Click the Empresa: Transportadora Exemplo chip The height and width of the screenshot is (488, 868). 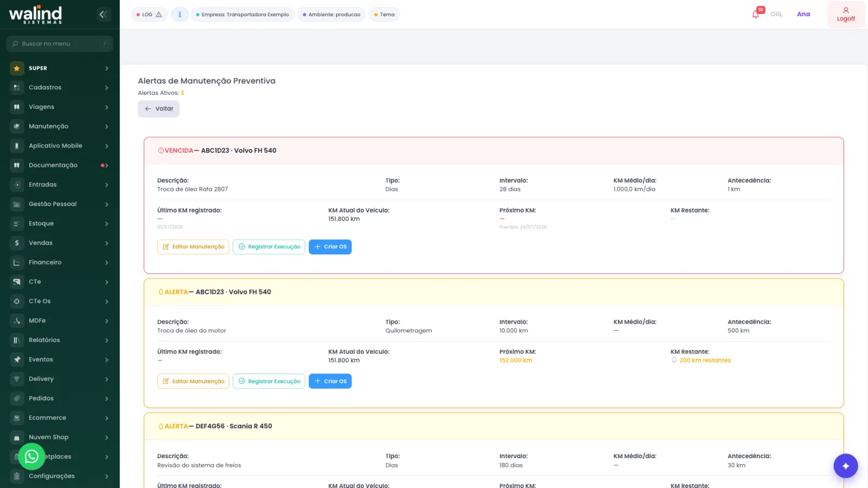pyautogui.click(x=242, y=15)
